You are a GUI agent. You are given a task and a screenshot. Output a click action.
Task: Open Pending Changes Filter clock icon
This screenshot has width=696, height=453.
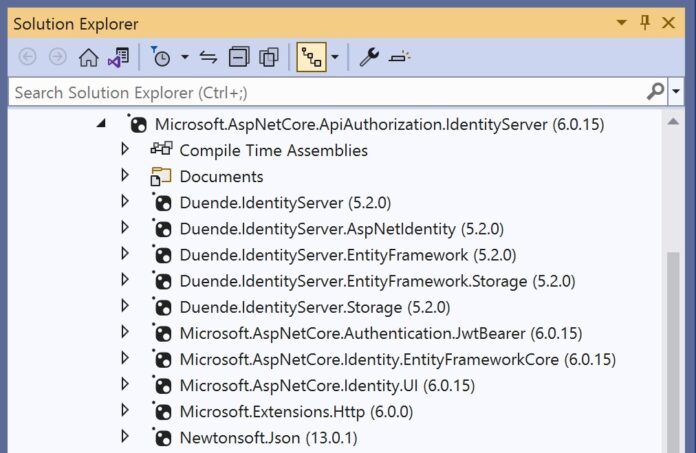click(x=161, y=57)
